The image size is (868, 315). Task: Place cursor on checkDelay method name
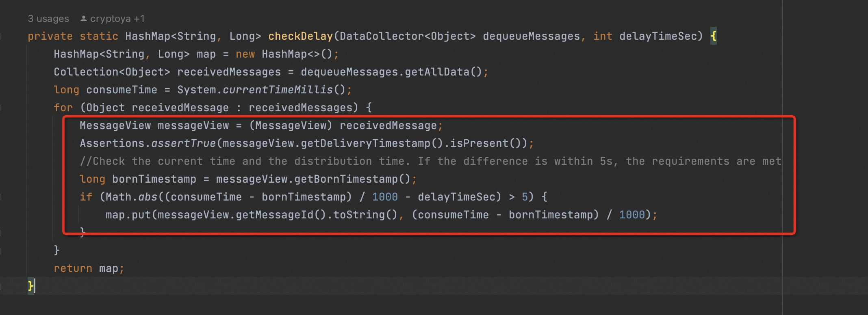pyautogui.click(x=301, y=36)
